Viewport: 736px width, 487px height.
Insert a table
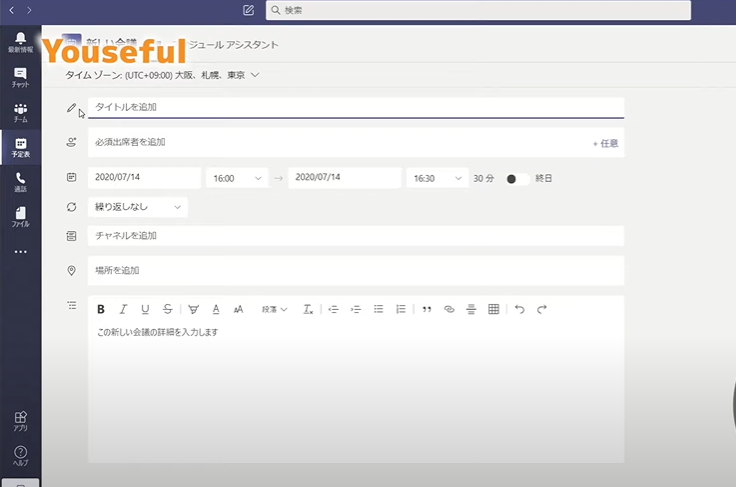494,309
